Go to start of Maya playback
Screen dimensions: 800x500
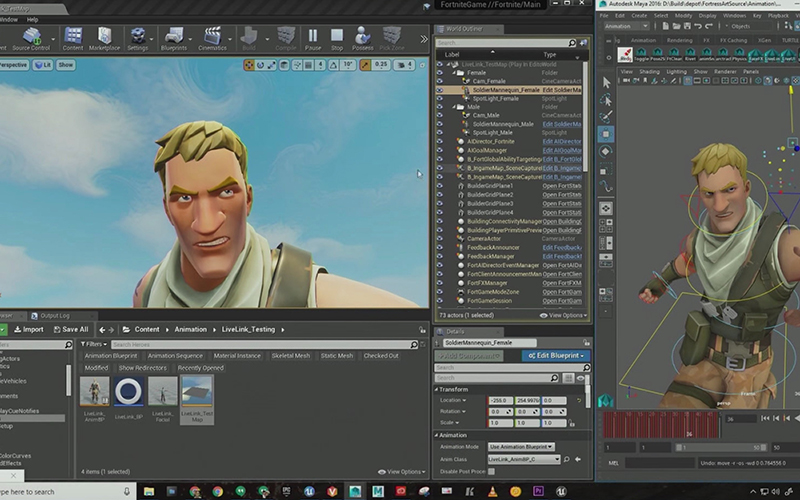pyautogui.click(x=765, y=418)
